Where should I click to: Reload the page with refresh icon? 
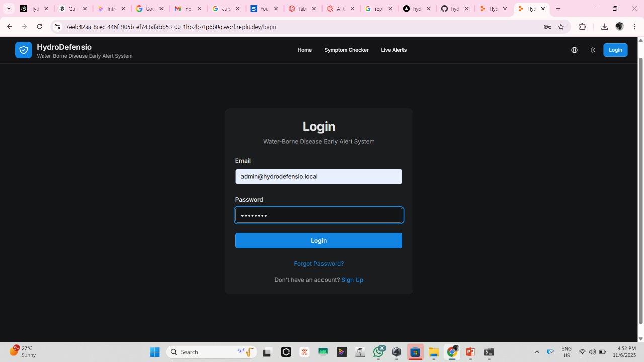[x=40, y=27]
